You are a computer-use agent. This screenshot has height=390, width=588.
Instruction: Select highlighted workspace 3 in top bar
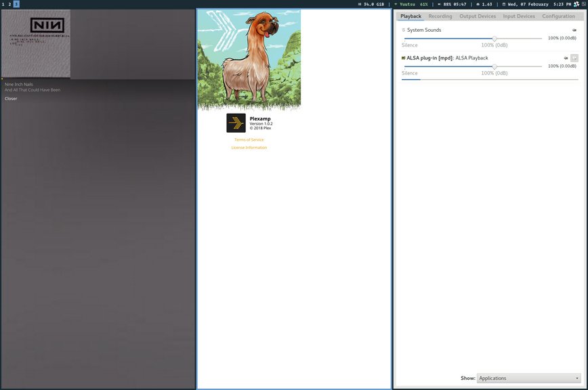click(16, 4)
